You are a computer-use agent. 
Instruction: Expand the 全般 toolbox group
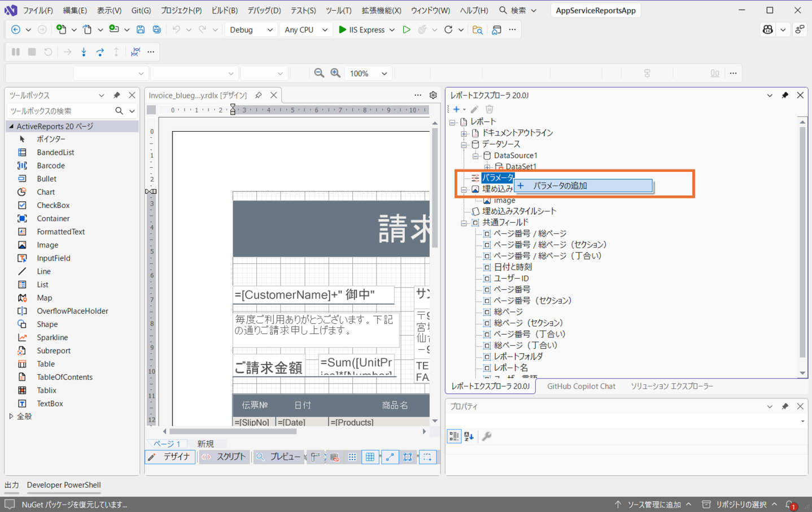(11, 416)
